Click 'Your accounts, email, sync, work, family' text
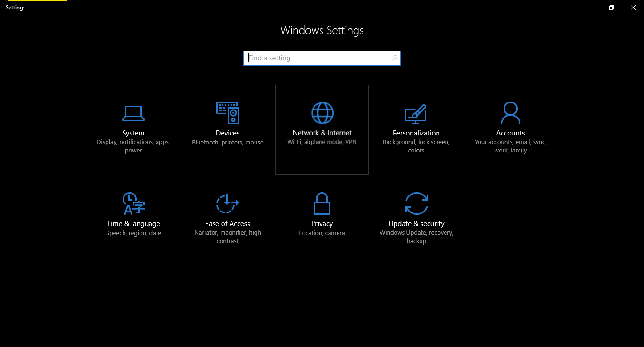This screenshot has height=347, width=644. pyautogui.click(x=511, y=146)
